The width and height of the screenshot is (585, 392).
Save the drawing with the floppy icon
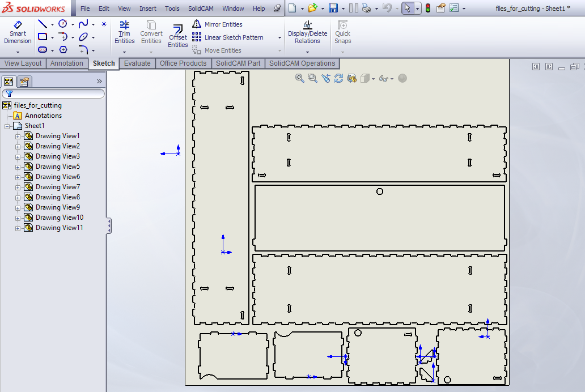(x=333, y=8)
